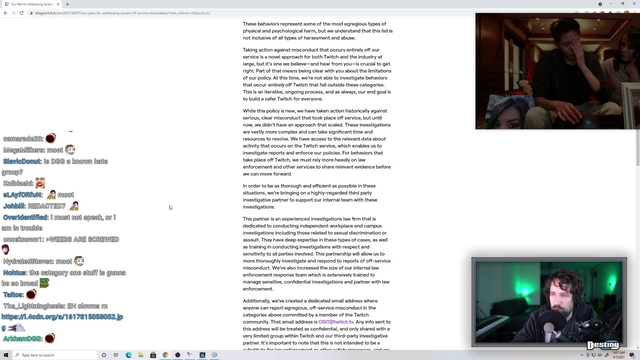The width and height of the screenshot is (640, 360).
Task: Open the action center notifications icon
Action: 632,355
